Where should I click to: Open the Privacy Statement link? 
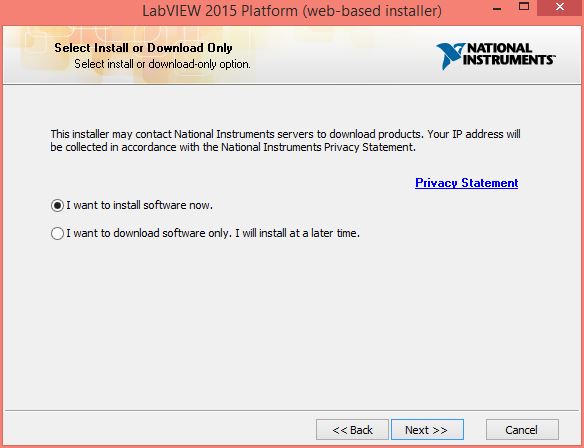click(x=466, y=183)
